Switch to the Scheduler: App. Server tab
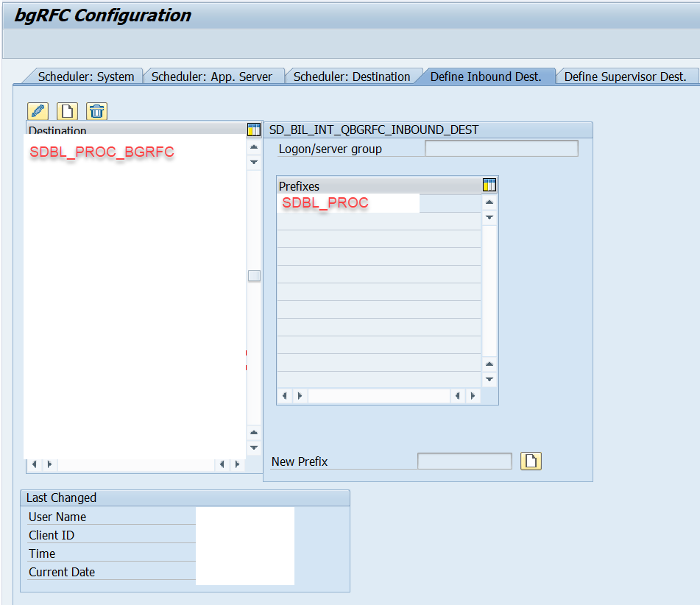This screenshot has height=605, width=700. pyautogui.click(x=213, y=76)
